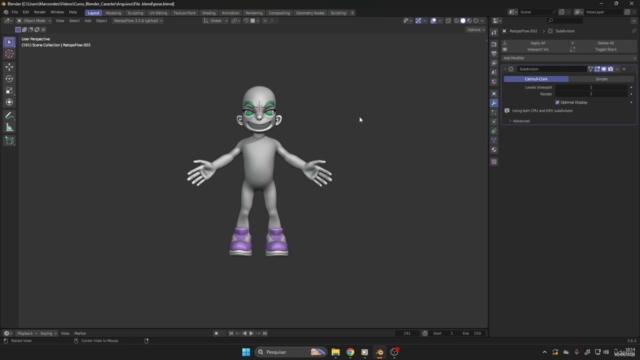Screen dimensions: 640x360
Task: Open the Output properties tab
Action: point(494,53)
